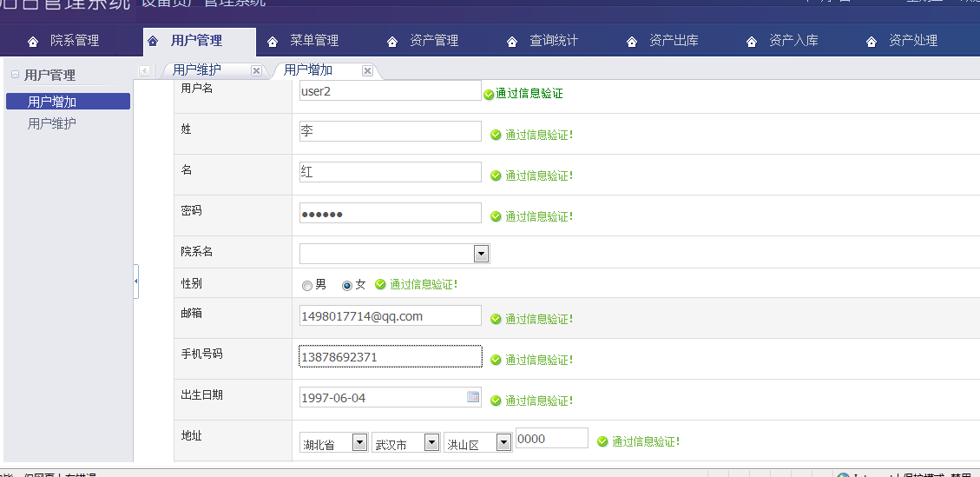The width and height of the screenshot is (980, 477).
Task: Click the 名 input field with 红
Action: coord(391,172)
